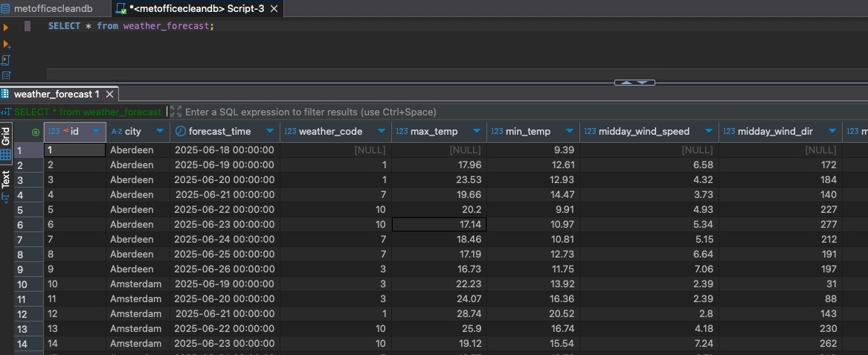Click the explain execution plan icon
Image resolution: width=868 pixels, height=355 pixels.
coord(6,75)
